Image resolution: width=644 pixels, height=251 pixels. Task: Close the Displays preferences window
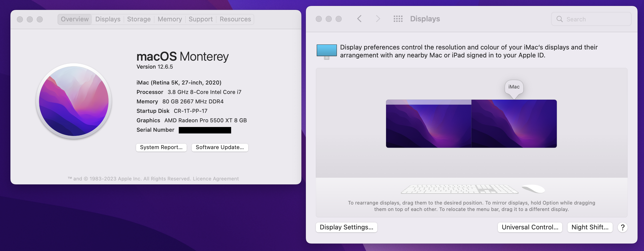point(319,19)
